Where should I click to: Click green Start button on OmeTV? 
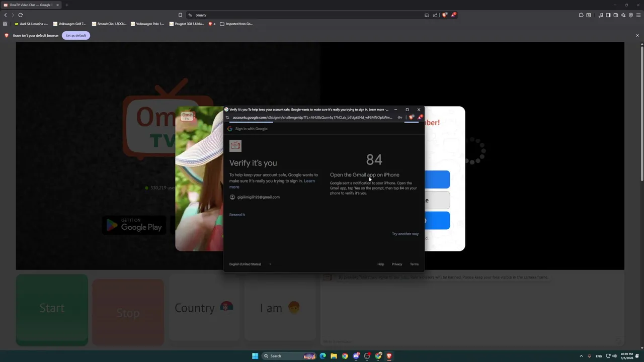tap(52, 309)
